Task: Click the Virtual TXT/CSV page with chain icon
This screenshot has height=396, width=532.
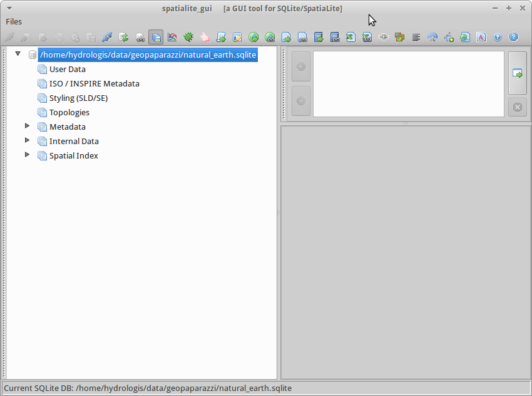Action: coord(302,37)
